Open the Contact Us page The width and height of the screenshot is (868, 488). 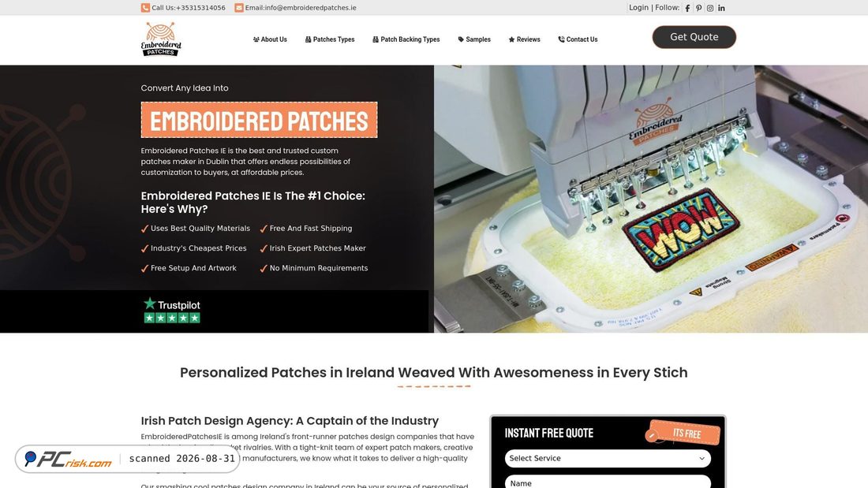coord(578,39)
